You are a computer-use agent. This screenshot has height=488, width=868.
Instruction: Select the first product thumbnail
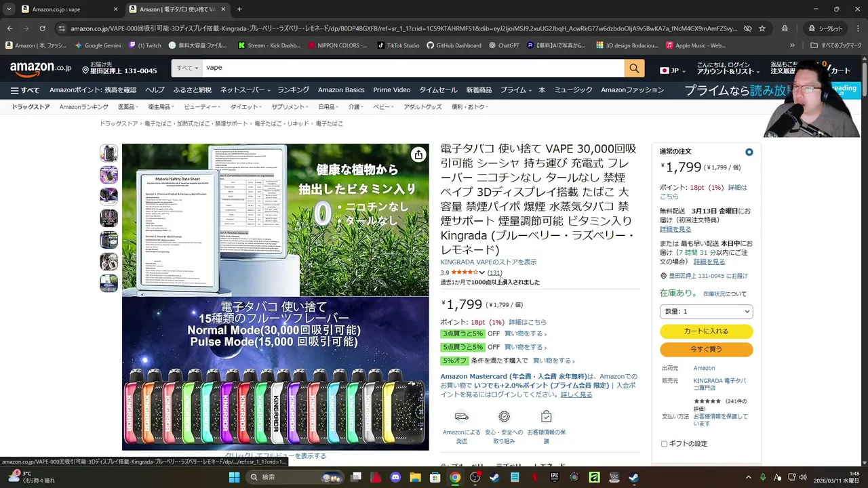pos(108,153)
